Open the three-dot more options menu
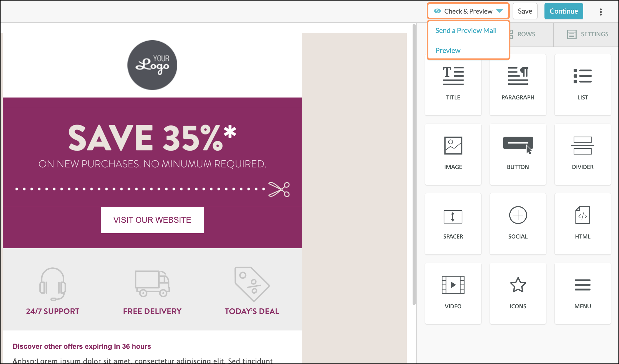Image resolution: width=619 pixels, height=364 pixels. [601, 12]
